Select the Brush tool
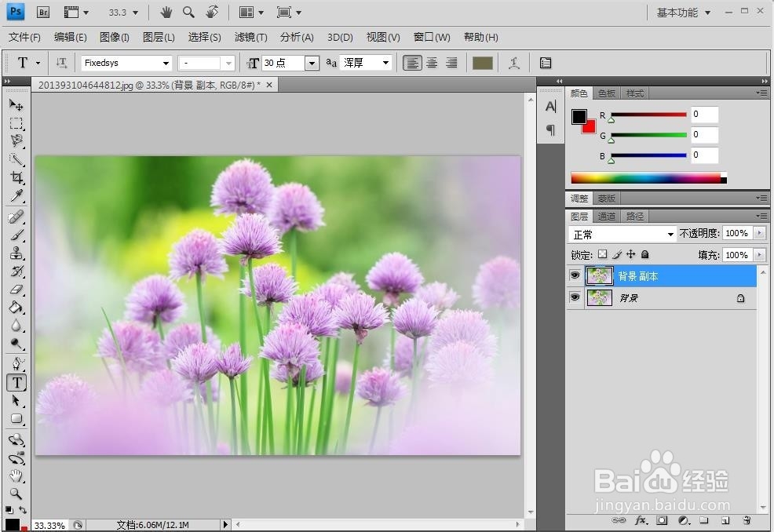774x532 pixels. [x=16, y=235]
